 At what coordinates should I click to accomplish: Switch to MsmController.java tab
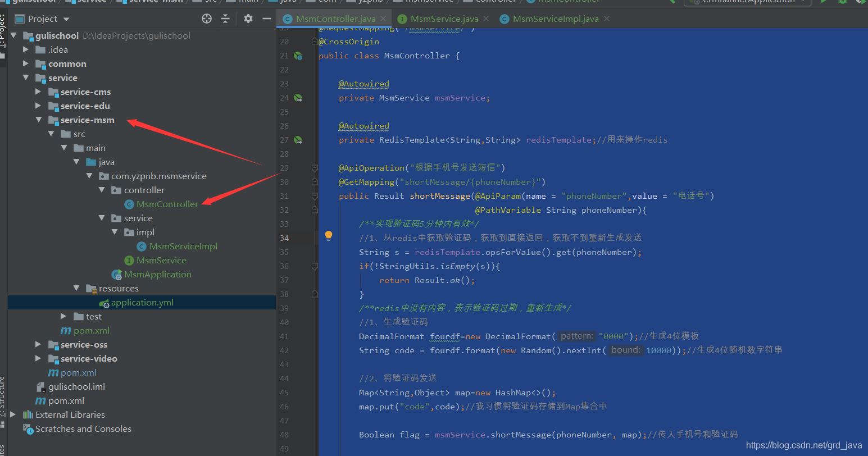(335, 19)
